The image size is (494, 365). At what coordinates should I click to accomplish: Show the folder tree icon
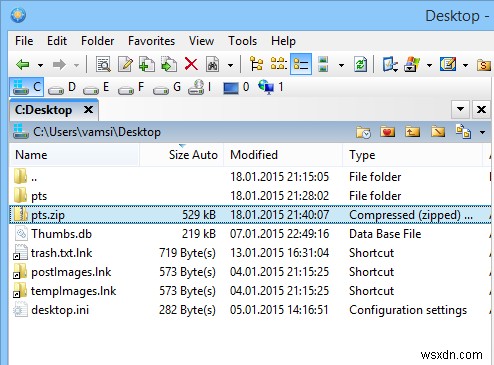pos(256,64)
